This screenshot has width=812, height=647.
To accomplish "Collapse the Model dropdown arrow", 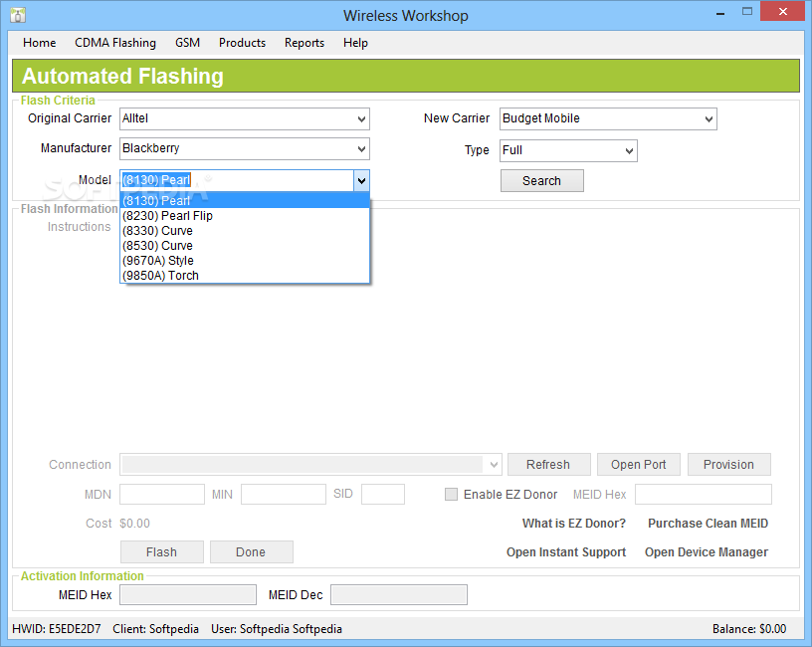I will click(x=361, y=181).
